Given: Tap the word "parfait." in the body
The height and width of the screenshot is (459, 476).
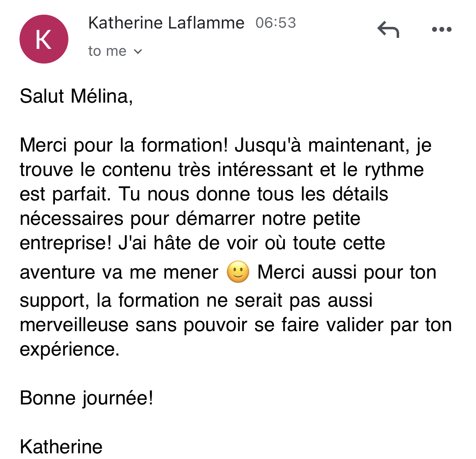Looking at the screenshot, I should point(81,194).
